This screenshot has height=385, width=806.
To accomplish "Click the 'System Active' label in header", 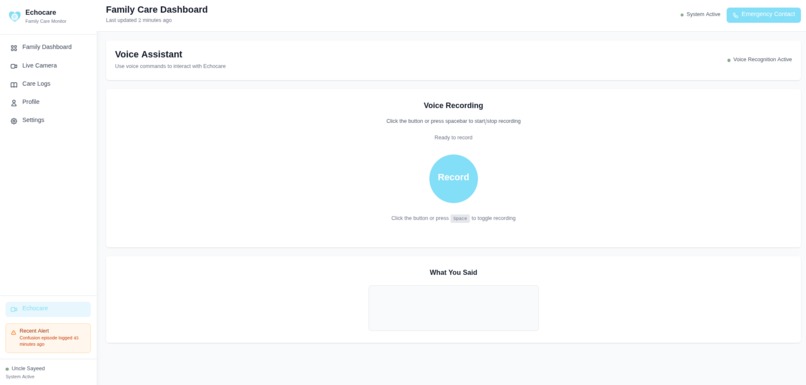I will 703,14.
